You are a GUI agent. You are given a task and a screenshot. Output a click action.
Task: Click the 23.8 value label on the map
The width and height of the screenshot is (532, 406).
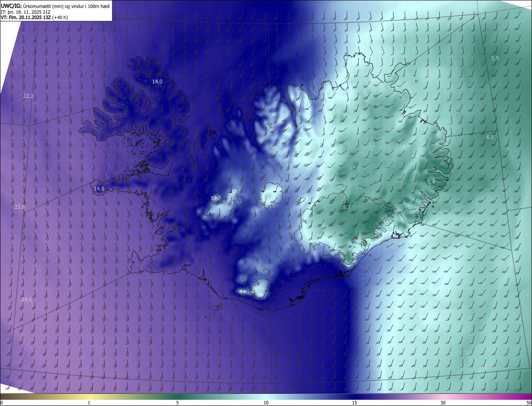tap(20, 207)
